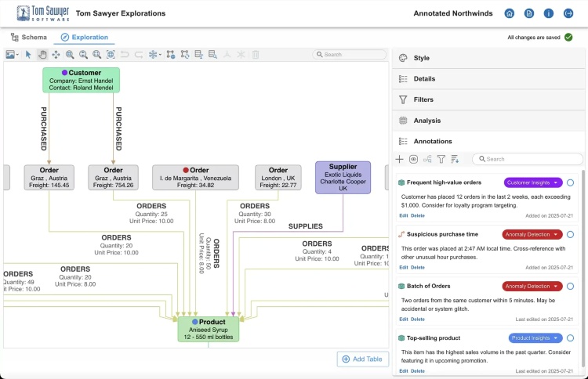Click the logout arrow icon
Screen dimensions: 588x379
(x=568, y=13)
